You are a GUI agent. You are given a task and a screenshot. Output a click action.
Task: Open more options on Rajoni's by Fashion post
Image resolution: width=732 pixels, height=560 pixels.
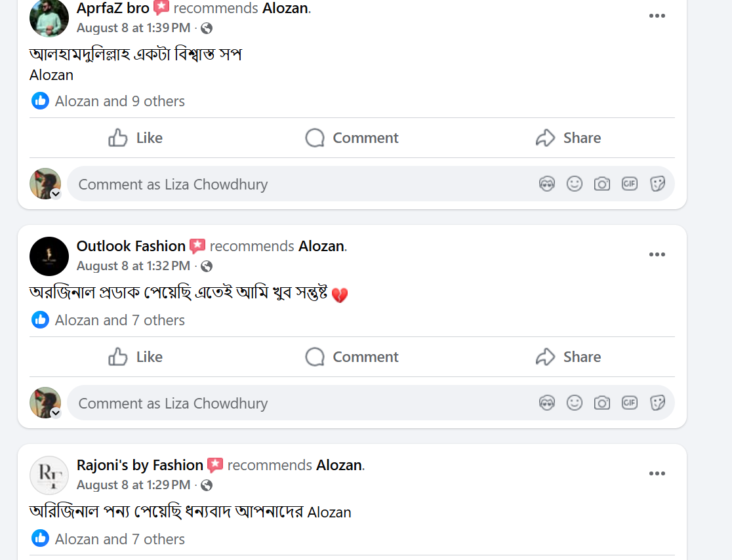coord(657,473)
